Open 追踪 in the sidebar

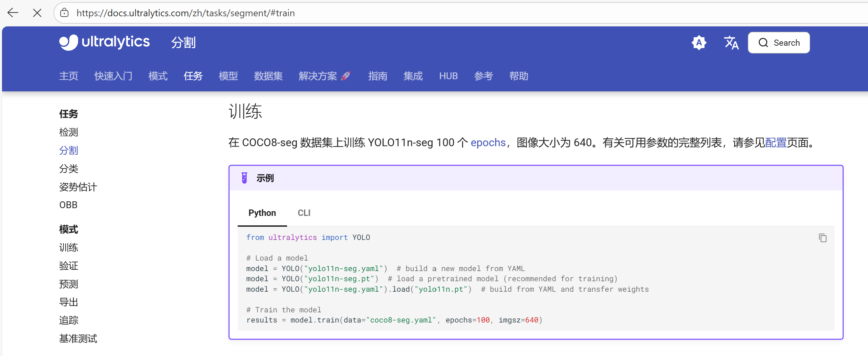(69, 320)
